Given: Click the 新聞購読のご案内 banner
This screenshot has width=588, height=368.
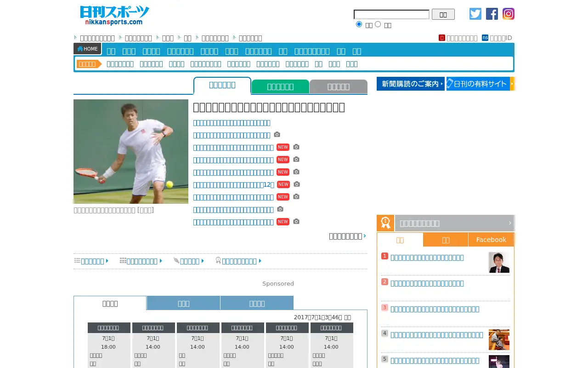Looking at the screenshot, I should pyautogui.click(x=411, y=84).
